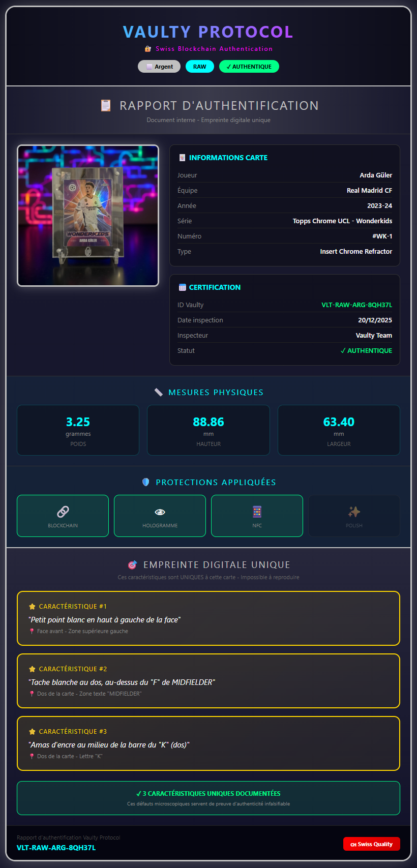Click the Polish sparkle icon
The width and height of the screenshot is (417, 868).
click(x=354, y=512)
